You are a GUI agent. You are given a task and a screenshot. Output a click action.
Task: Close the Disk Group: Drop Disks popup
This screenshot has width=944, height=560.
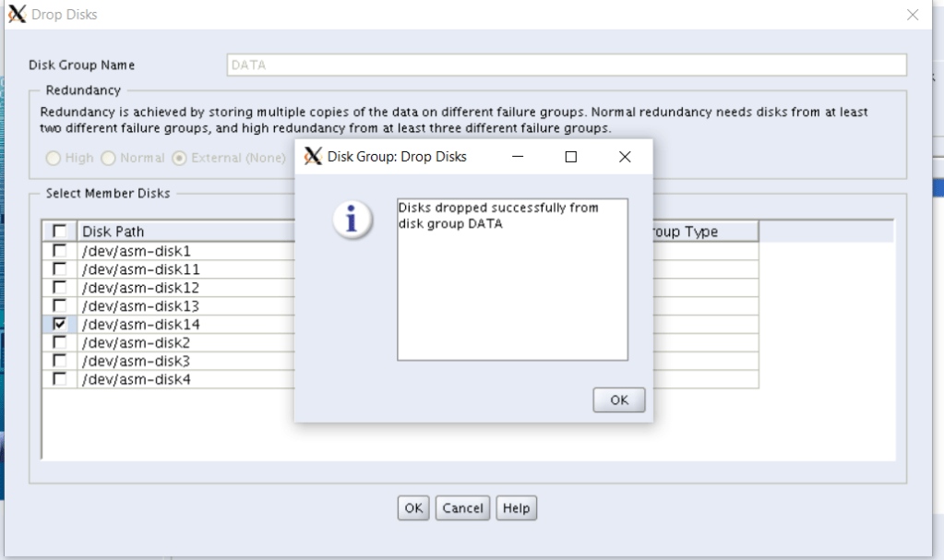click(x=625, y=157)
